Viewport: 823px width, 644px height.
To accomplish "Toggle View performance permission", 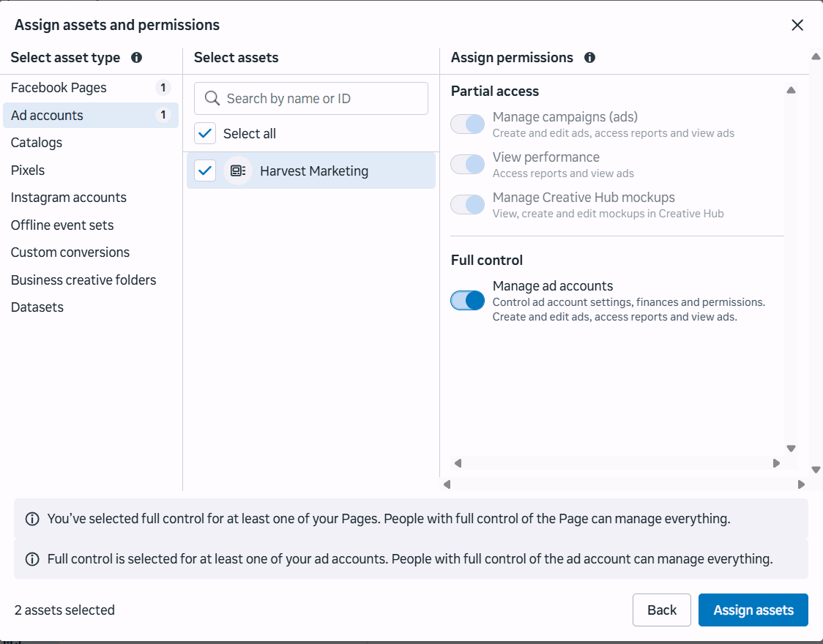I will 467,164.
